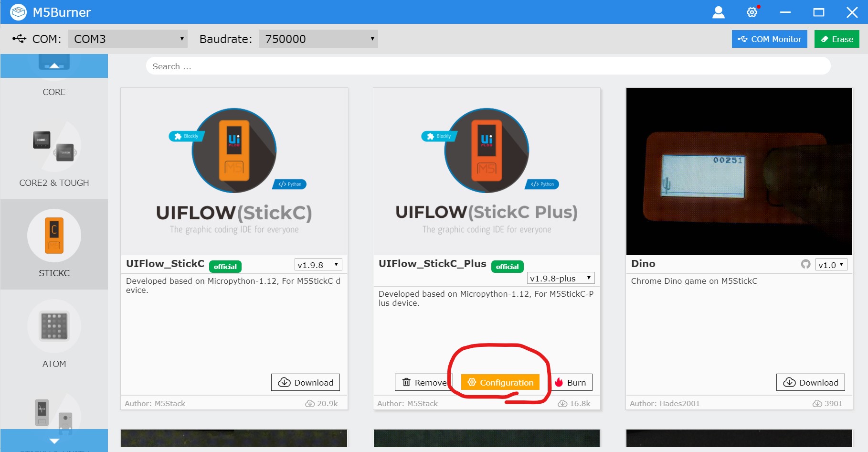Click the UIFlow_StickC title
868x452 pixels.
[165, 264]
